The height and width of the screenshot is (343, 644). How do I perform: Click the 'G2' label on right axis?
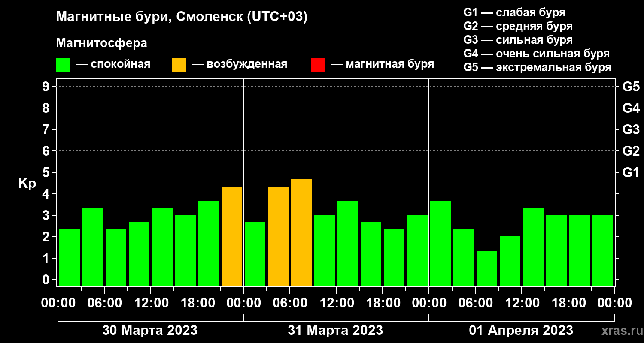631,151
